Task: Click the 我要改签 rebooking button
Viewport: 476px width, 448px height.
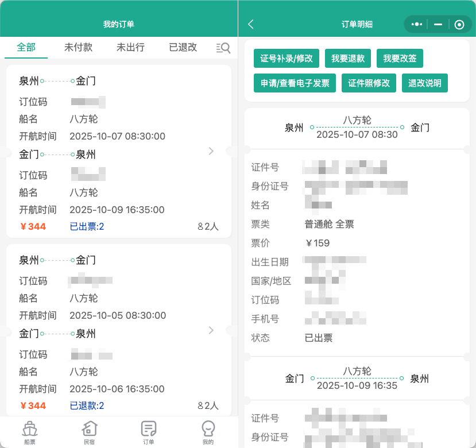Action: 400,59
